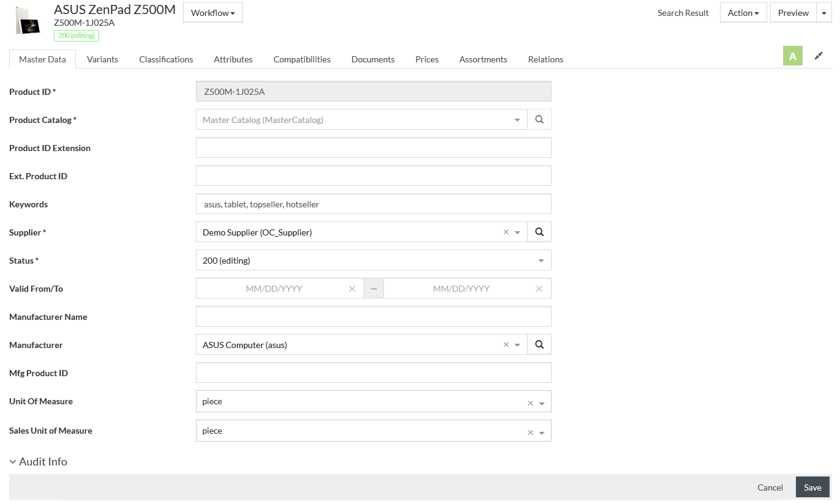Open the Workflow dropdown button
The image size is (840, 504).
point(213,12)
